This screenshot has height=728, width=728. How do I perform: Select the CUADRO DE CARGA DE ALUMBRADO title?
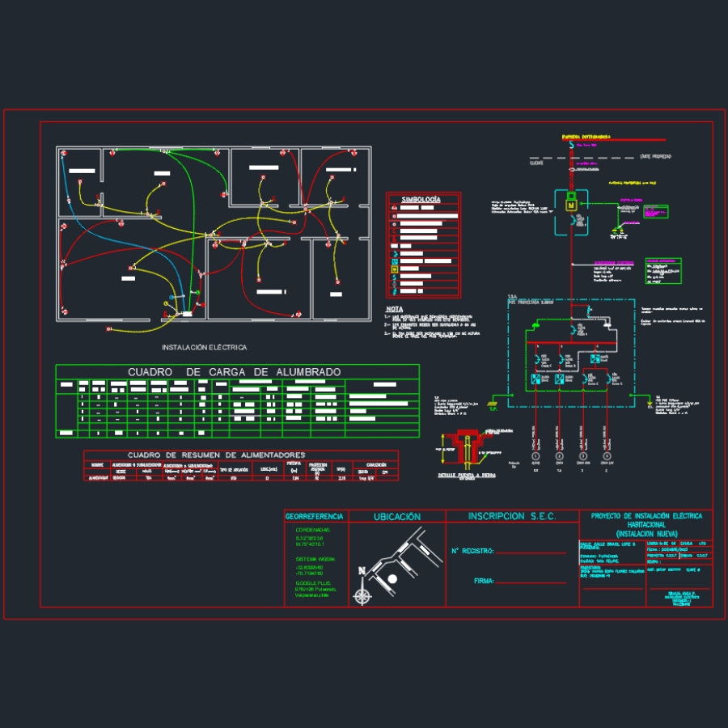click(x=235, y=372)
